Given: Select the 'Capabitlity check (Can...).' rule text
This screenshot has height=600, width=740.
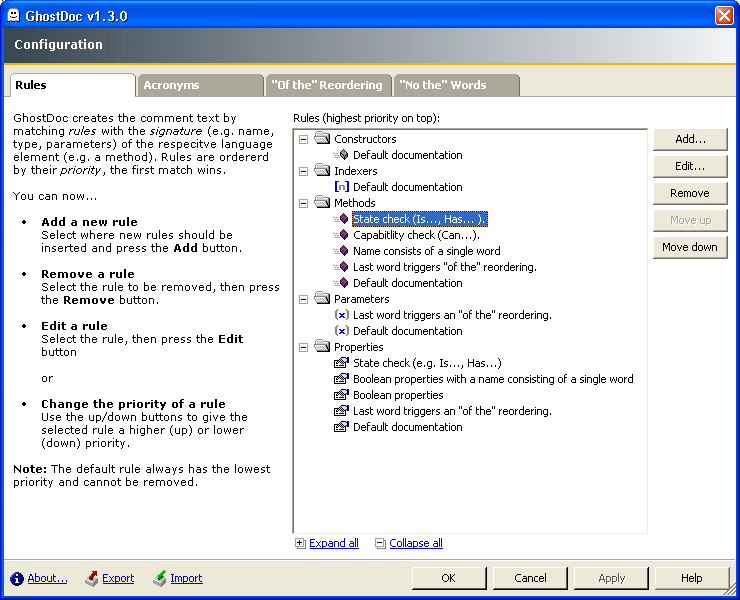Looking at the screenshot, I should (x=416, y=235).
